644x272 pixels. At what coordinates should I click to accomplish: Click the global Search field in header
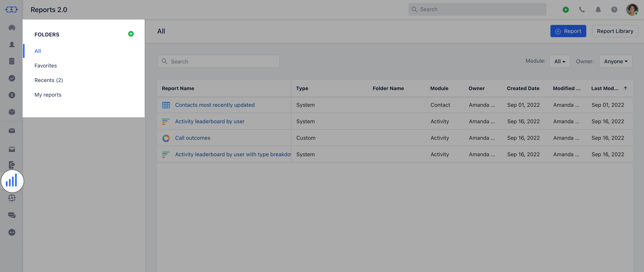(477, 10)
